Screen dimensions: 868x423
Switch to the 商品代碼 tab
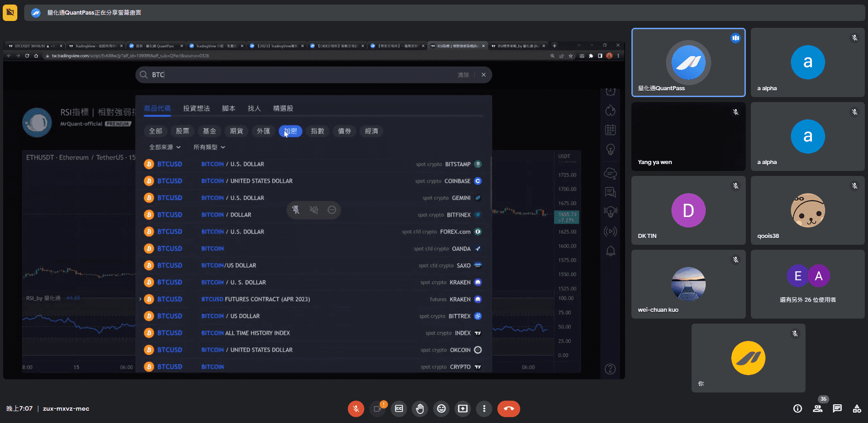157,108
